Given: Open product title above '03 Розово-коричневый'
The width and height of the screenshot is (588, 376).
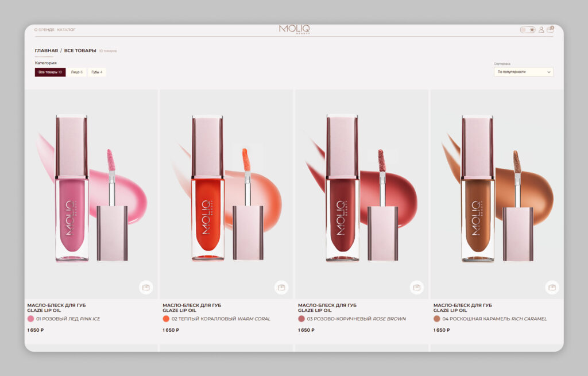Looking at the screenshot, I should pos(327,308).
